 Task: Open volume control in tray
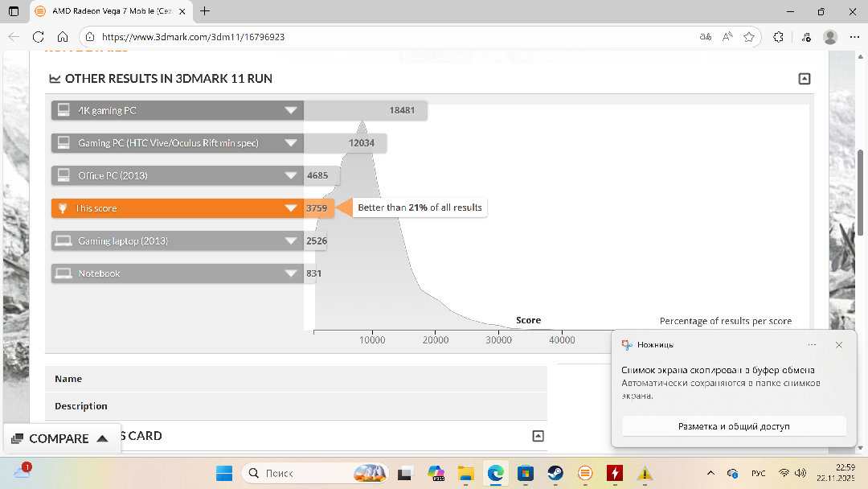coord(800,474)
